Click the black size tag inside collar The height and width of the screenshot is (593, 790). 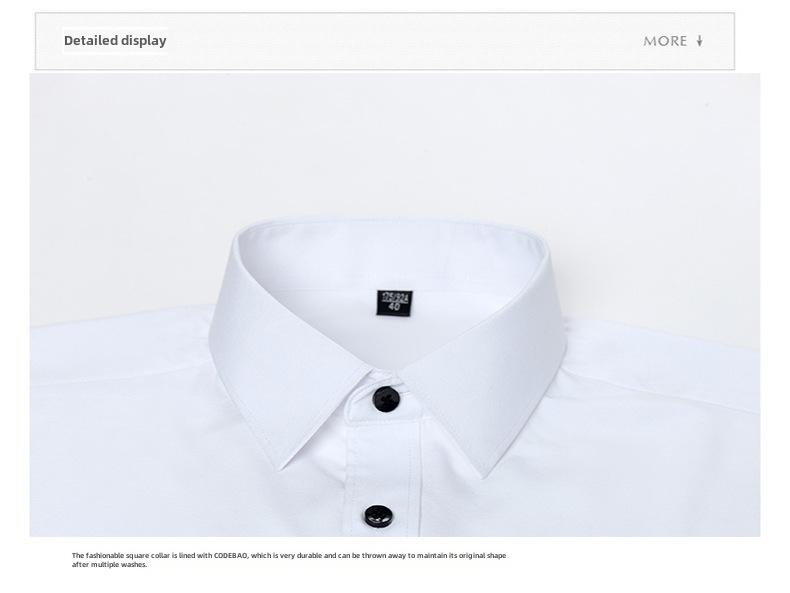click(x=394, y=303)
